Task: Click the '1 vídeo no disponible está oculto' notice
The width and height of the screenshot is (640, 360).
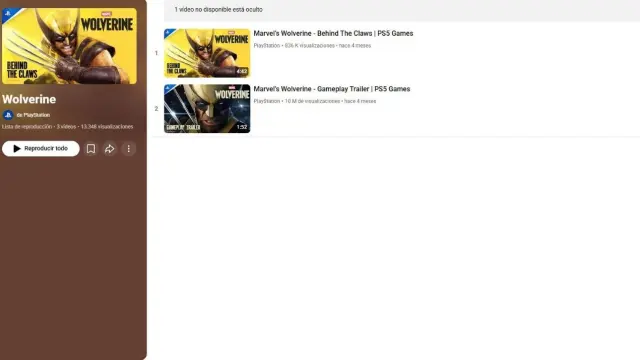Action: 218,9
